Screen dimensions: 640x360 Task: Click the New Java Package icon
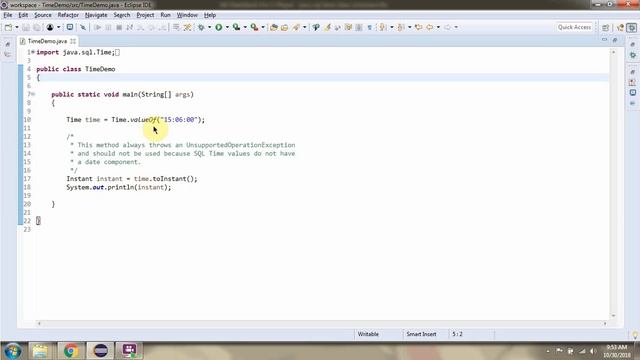[x=274, y=27]
